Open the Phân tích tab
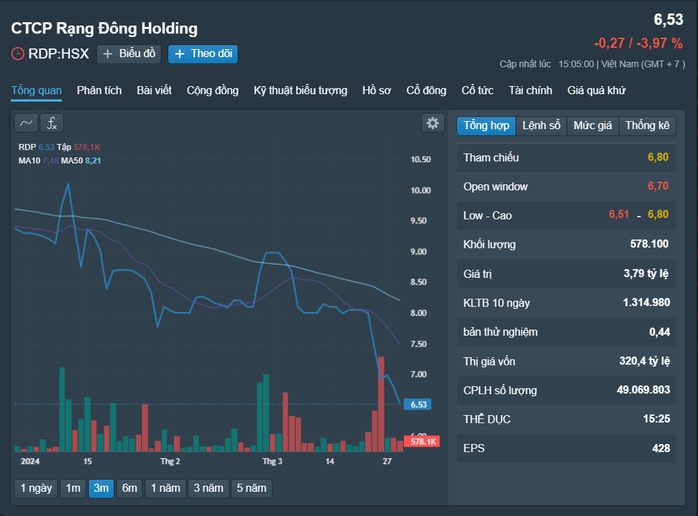The height and width of the screenshot is (516, 698). [x=99, y=91]
